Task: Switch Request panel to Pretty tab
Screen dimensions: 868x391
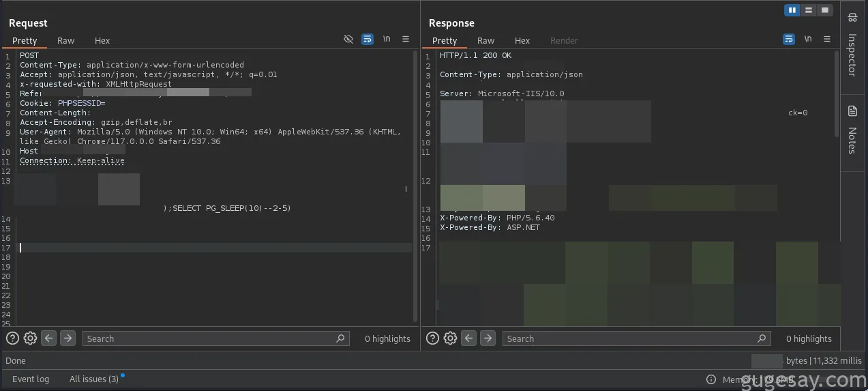Action: pos(25,41)
